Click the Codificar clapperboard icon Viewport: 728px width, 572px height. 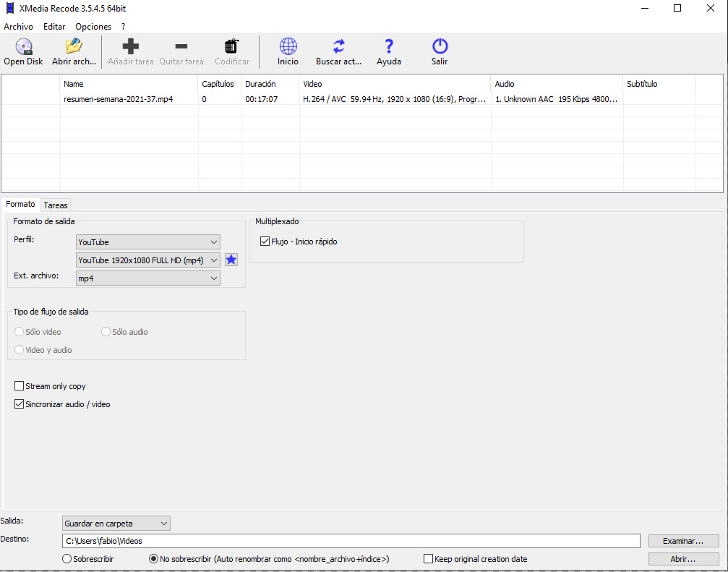[231, 46]
